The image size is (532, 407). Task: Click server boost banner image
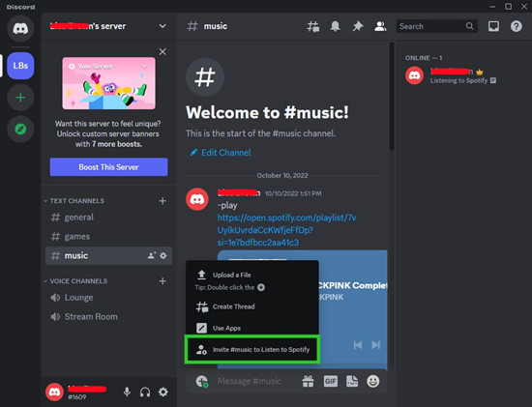click(109, 83)
